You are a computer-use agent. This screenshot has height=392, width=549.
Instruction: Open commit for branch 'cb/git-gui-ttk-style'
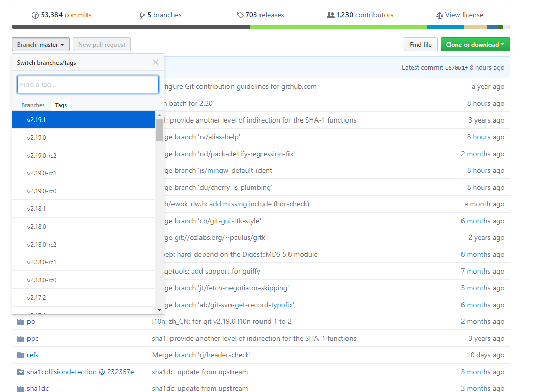click(x=213, y=221)
